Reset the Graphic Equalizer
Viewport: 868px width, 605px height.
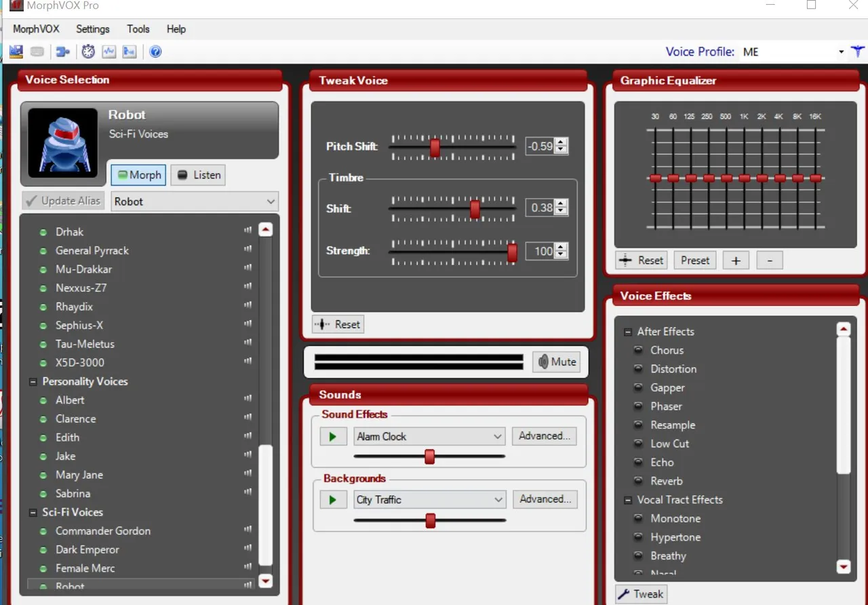642,260
